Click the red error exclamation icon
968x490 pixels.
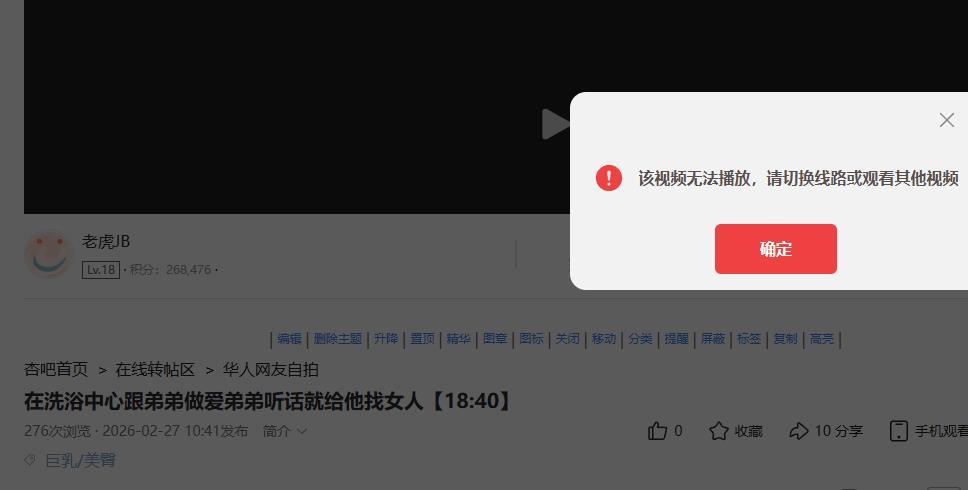coord(609,178)
